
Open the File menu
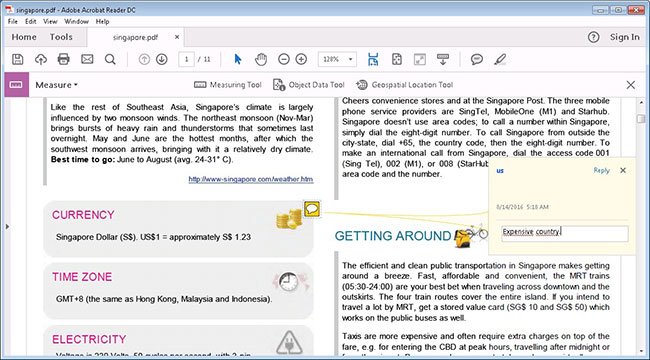[12, 21]
